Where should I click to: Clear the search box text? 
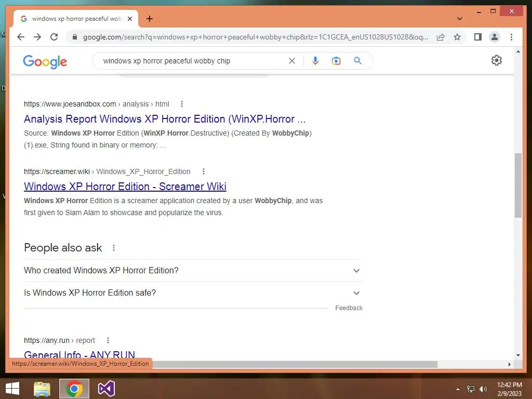click(292, 61)
